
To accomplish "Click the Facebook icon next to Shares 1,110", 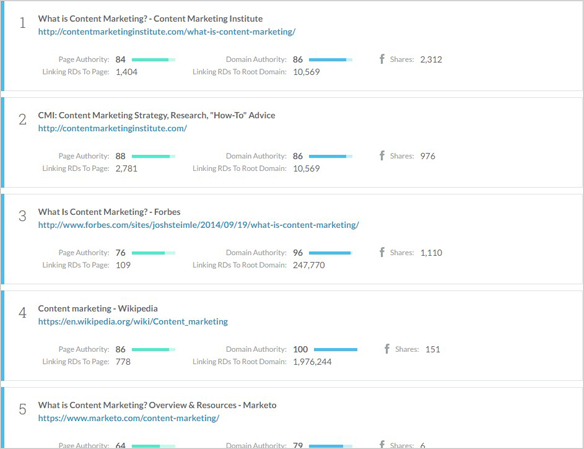I will (382, 252).
